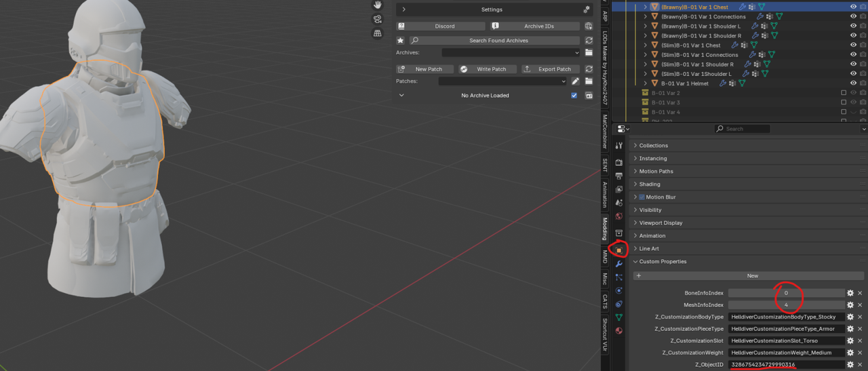Screen dimensions: 868x371
Task: Click the pencil rename icon beside Patches
Action: (575, 81)
